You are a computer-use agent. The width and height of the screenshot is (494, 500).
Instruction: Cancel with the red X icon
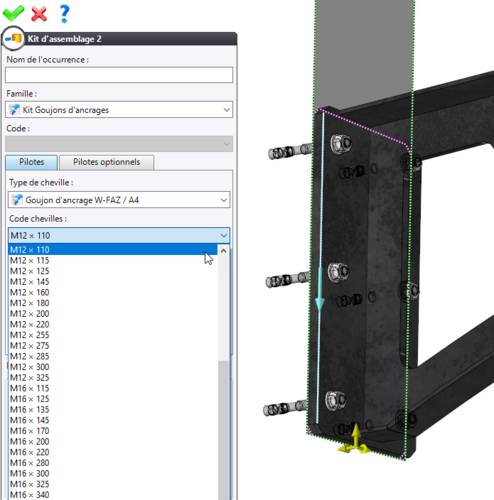point(39,14)
